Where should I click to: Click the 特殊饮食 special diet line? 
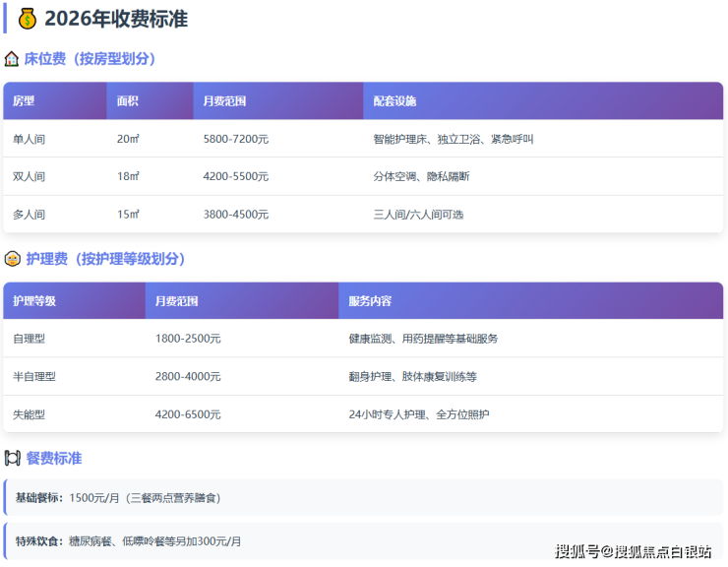[128, 541]
